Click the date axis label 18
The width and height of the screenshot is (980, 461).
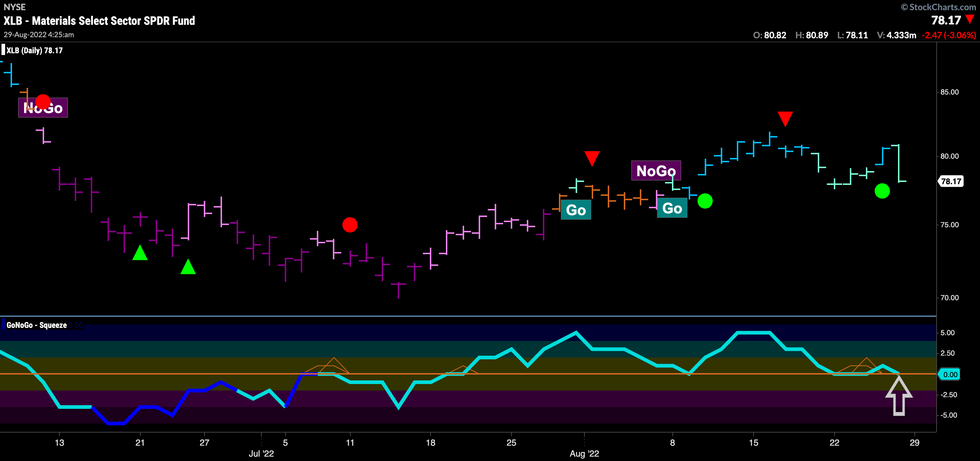430,443
